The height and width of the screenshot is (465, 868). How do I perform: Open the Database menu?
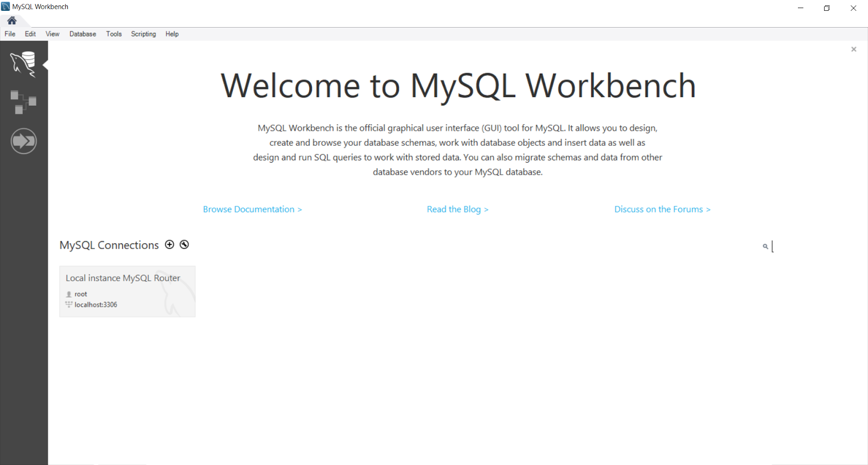point(82,34)
